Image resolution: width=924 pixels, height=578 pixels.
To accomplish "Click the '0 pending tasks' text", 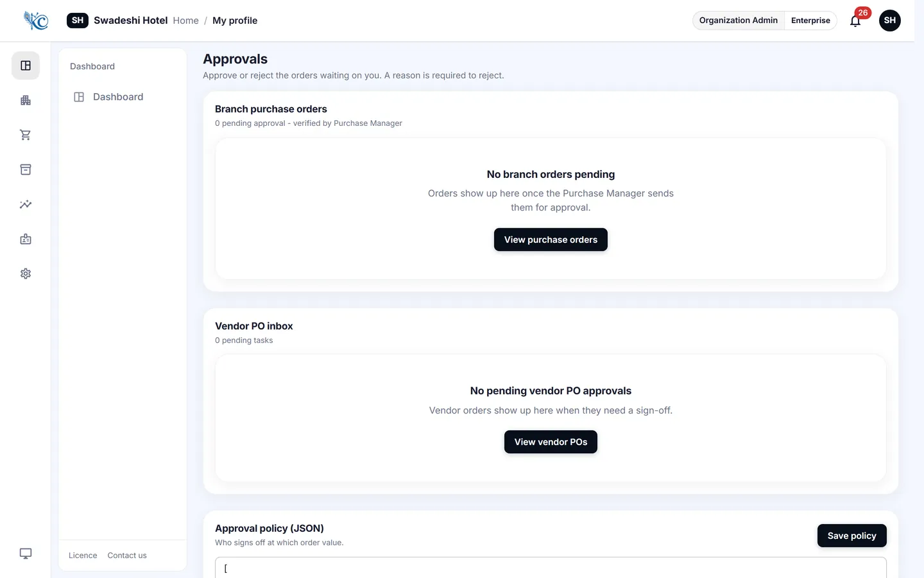I will coord(244,340).
